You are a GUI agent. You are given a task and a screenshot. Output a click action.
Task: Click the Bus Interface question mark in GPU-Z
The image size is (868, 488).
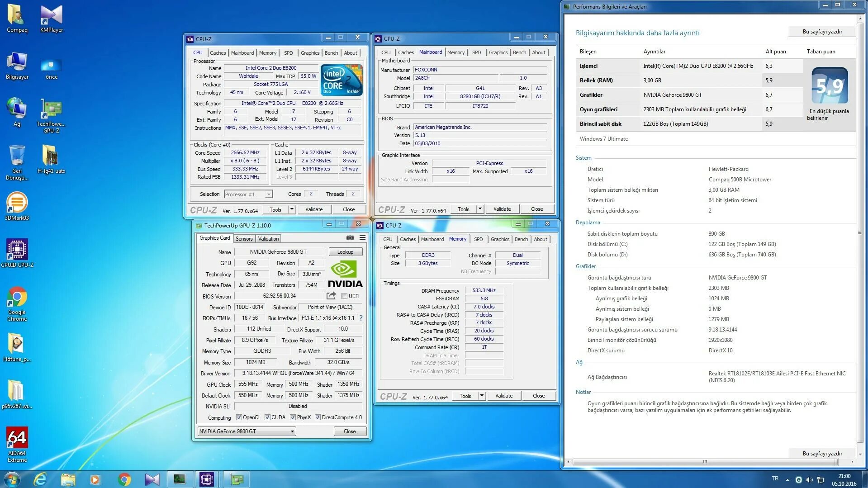point(361,318)
